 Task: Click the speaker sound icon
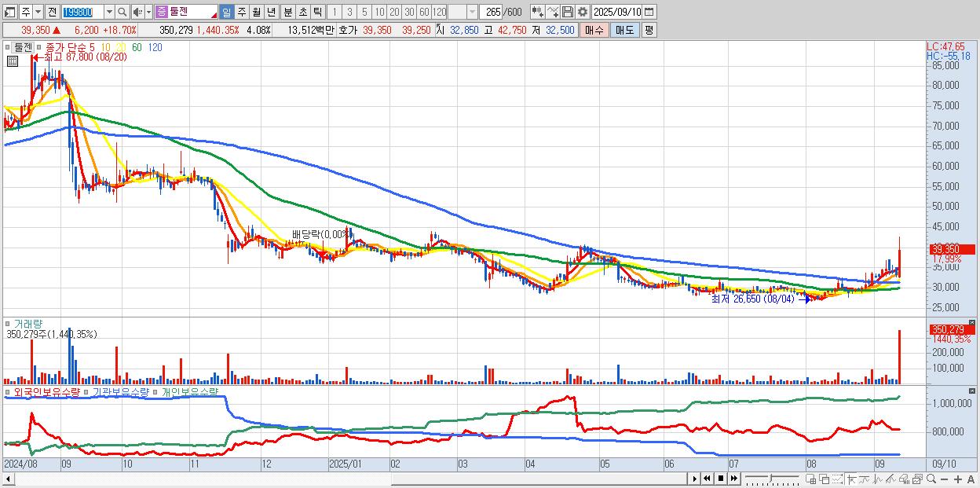(137, 12)
